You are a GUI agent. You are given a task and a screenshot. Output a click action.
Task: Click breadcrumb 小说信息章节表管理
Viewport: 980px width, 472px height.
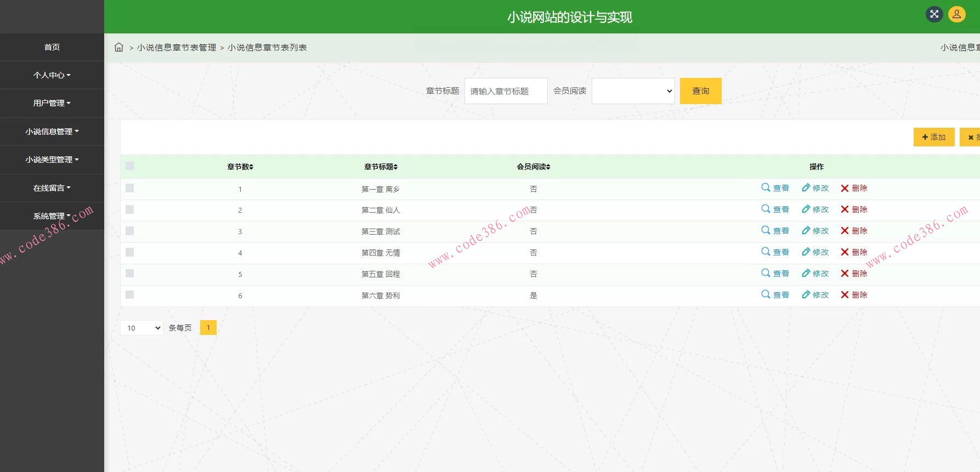point(177,48)
